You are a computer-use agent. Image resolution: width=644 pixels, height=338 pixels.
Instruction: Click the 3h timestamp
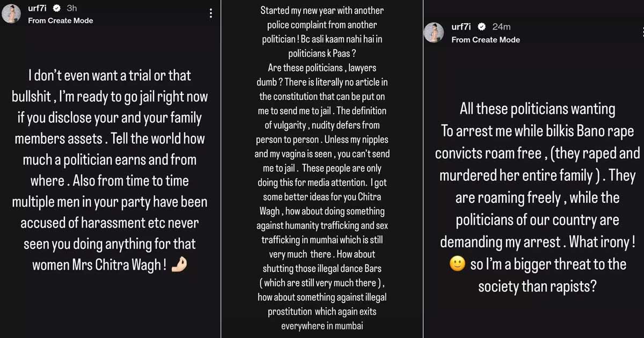pos(71,8)
